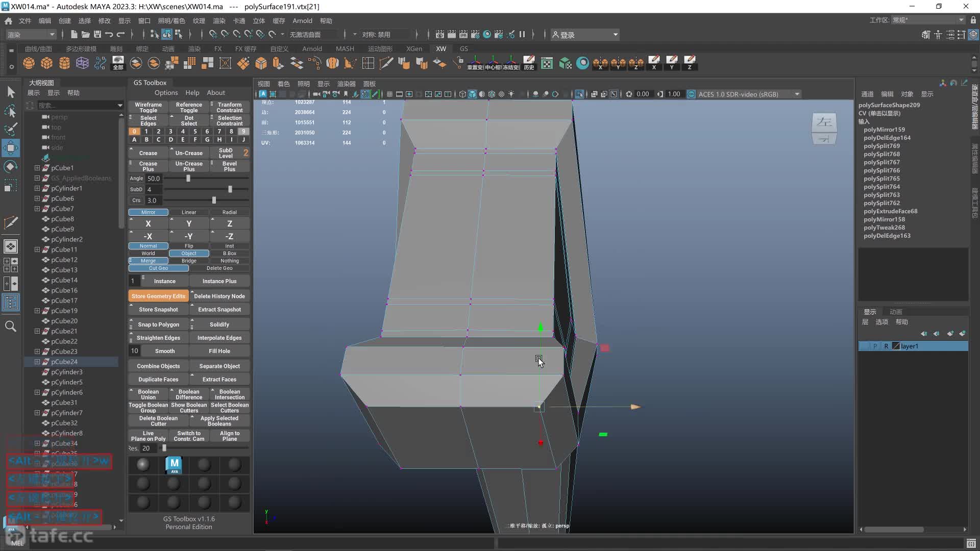The height and width of the screenshot is (551, 980).
Task: Activate the Scale tool in the toolbox
Action: (x=11, y=185)
